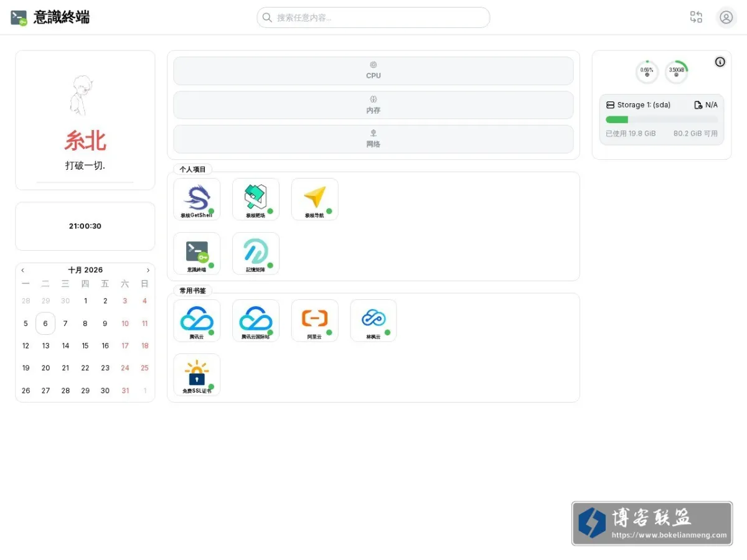Click the 十月 2026 calendar heading
The image size is (747, 560).
[85, 270]
